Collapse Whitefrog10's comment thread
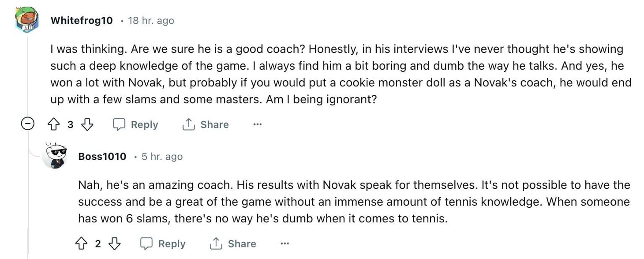 (x=28, y=124)
